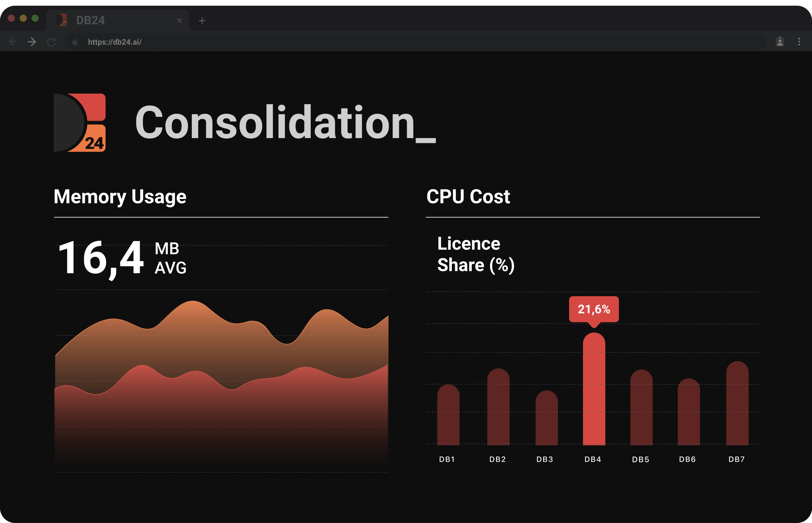Click the DB24 favicon on the tab
Screen dimensions: 812x523
coord(62,21)
